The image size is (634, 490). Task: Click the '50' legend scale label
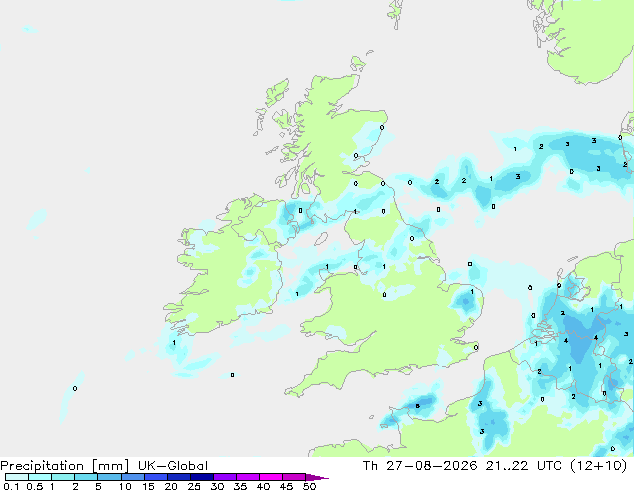(x=309, y=486)
